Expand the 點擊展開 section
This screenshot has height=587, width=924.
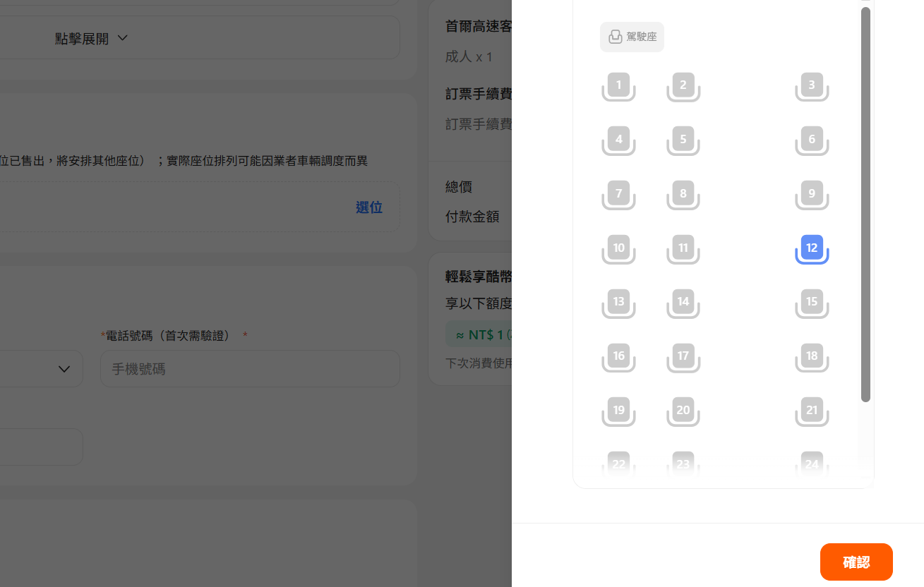click(92, 38)
